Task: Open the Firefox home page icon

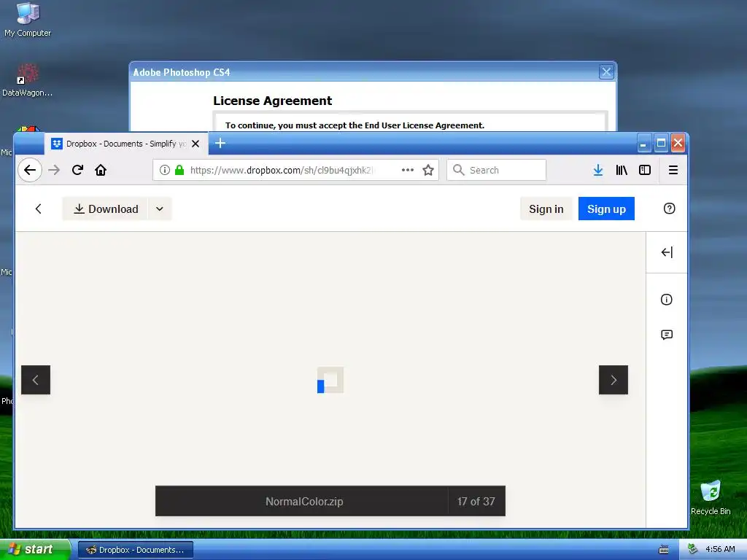Action: pyautogui.click(x=101, y=170)
